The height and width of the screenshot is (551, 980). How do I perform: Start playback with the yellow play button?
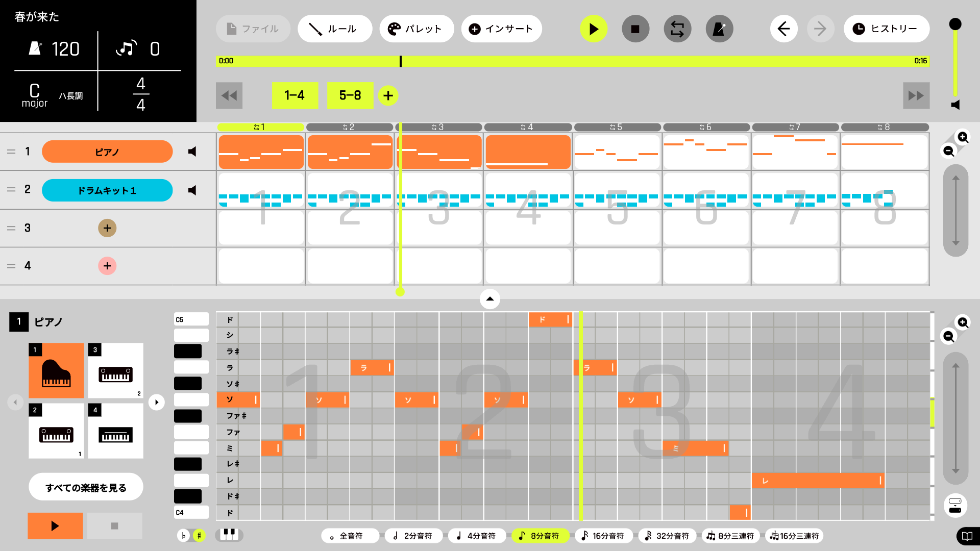[594, 29]
